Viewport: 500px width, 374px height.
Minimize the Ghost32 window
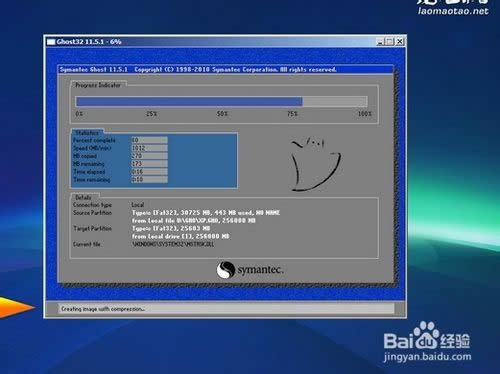coord(380,42)
